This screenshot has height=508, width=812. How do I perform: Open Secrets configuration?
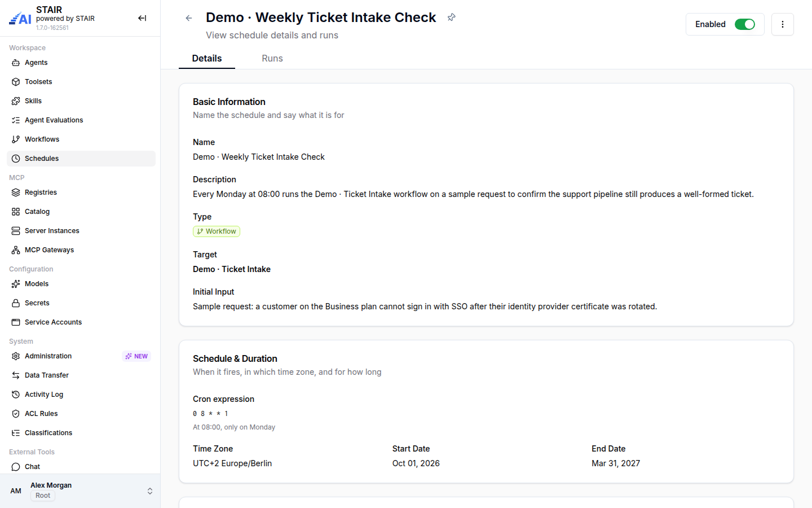81,303
